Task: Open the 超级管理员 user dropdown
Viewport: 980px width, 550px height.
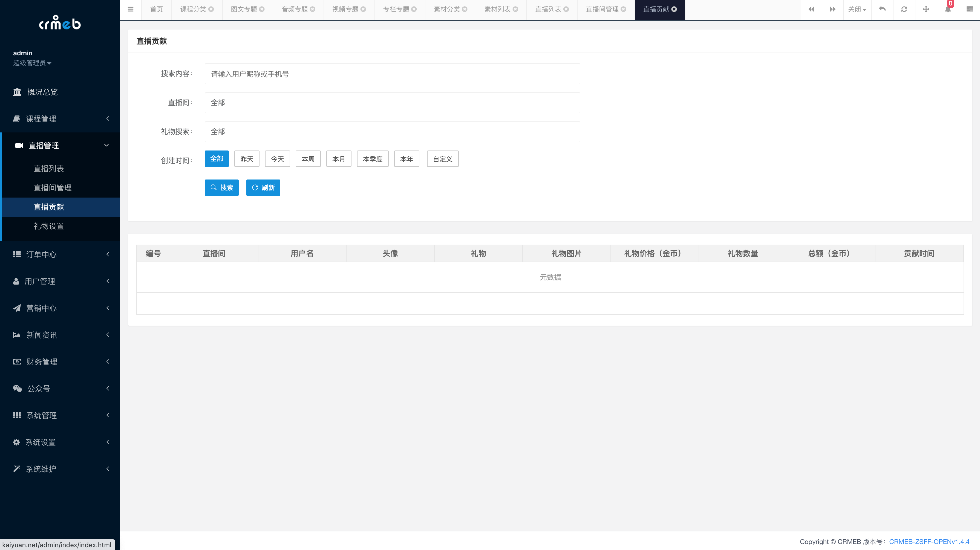Action: (32, 63)
